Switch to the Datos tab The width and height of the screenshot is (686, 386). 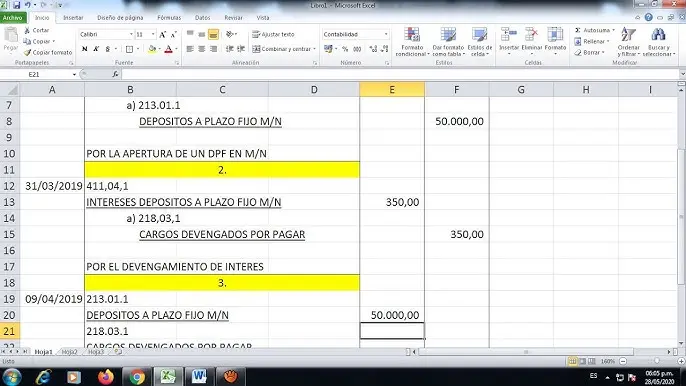pos(202,18)
